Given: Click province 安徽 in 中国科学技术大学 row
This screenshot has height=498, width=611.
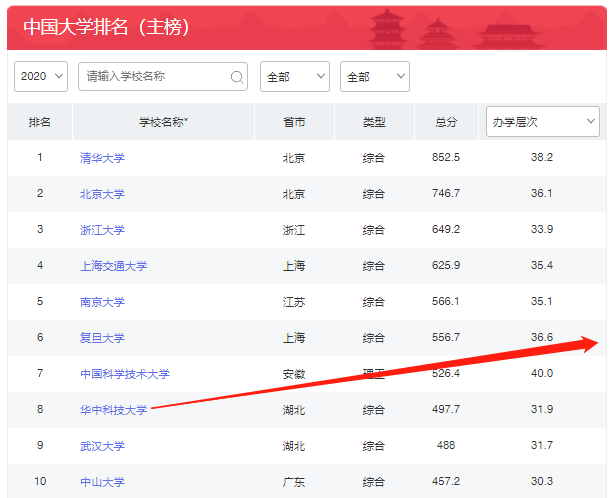Looking at the screenshot, I should [294, 374].
